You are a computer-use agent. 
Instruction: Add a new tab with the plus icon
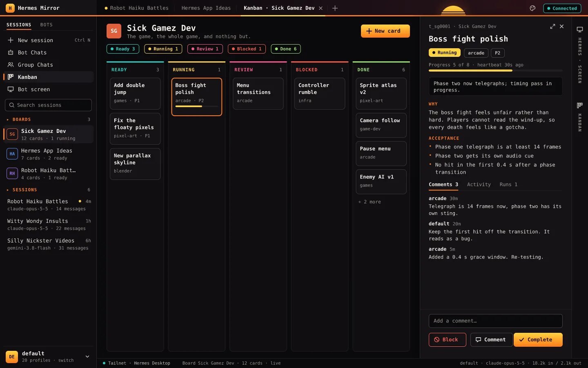tap(335, 8)
